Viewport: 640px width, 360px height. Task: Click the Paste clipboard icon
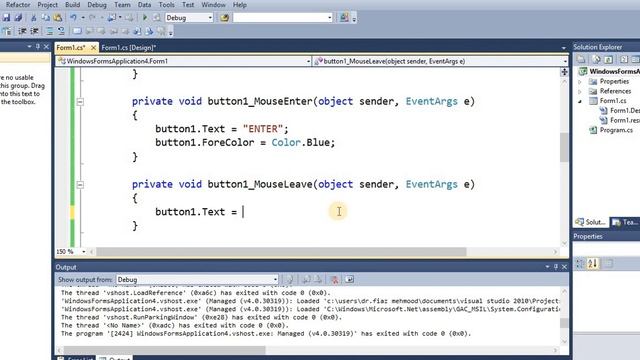tap(58, 18)
